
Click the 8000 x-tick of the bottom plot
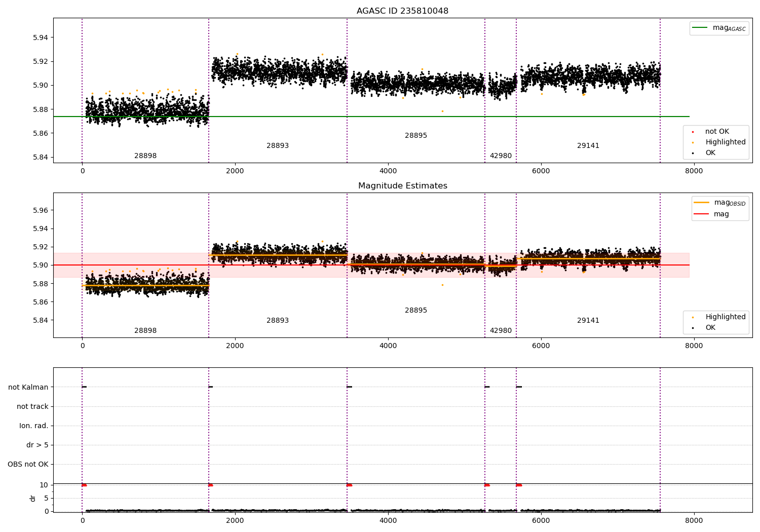point(694,521)
